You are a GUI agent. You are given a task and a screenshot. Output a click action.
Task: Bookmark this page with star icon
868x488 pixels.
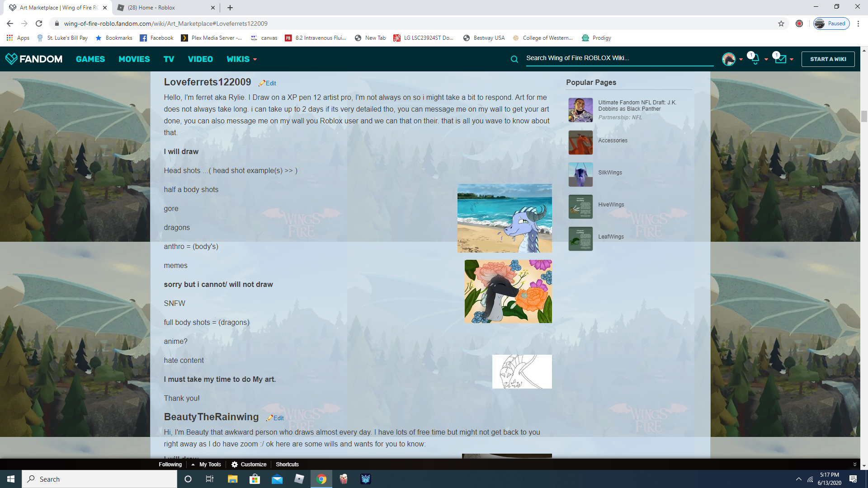coord(781,23)
